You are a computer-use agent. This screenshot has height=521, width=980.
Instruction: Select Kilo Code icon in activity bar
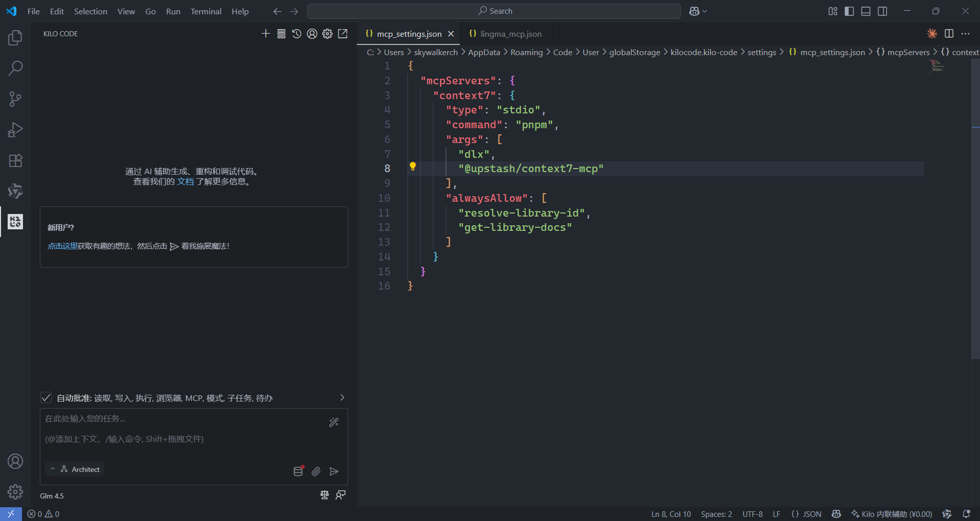coord(15,222)
